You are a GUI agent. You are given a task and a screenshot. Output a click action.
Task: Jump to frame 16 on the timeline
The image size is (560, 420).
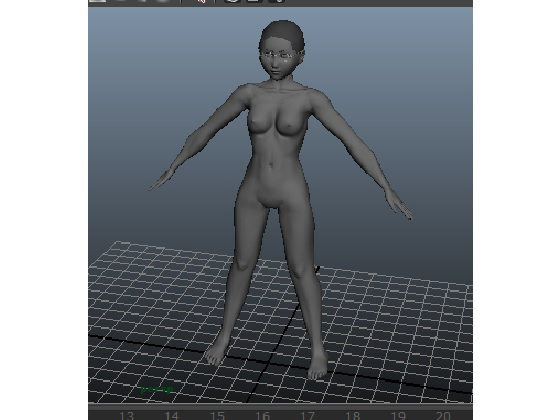[262, 416]
